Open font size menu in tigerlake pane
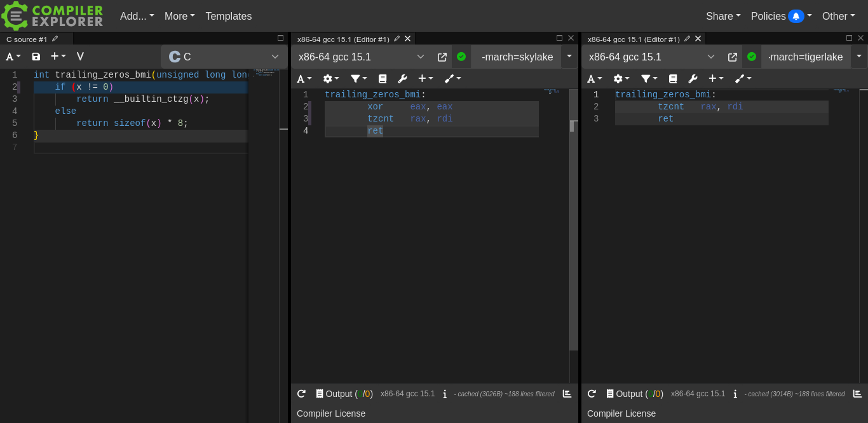Image resolution: width=868 pixels, height=423 pixels. [x=594, y=79]
